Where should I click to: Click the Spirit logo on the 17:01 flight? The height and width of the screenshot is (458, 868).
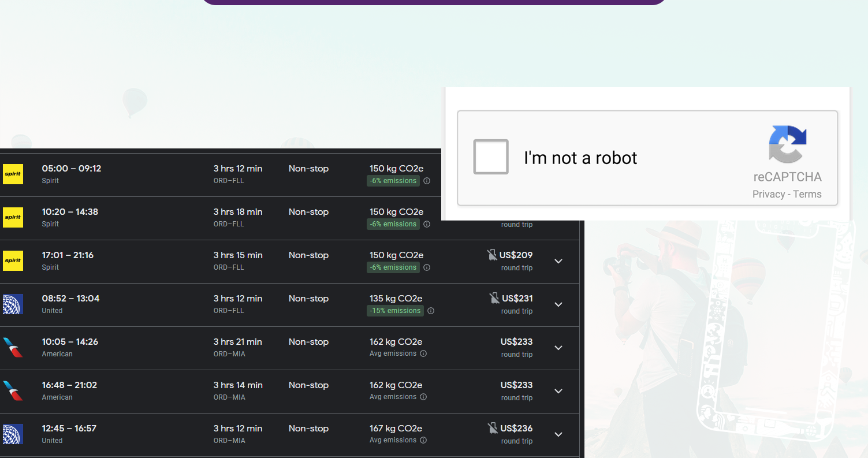click(13, 261)
